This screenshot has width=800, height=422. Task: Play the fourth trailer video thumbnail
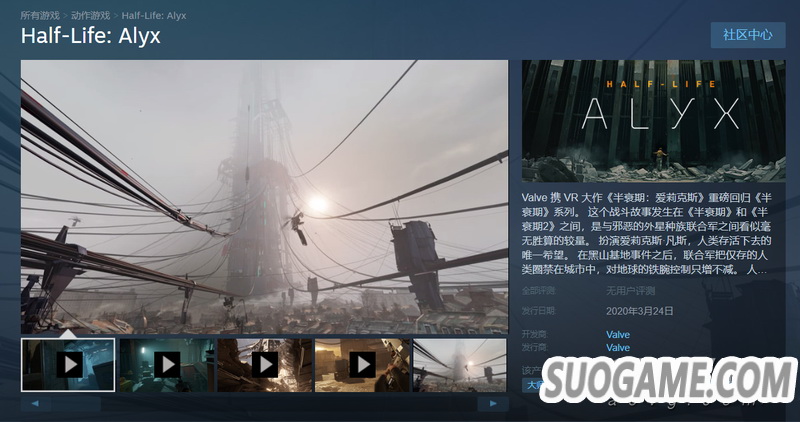click(362, 365)
